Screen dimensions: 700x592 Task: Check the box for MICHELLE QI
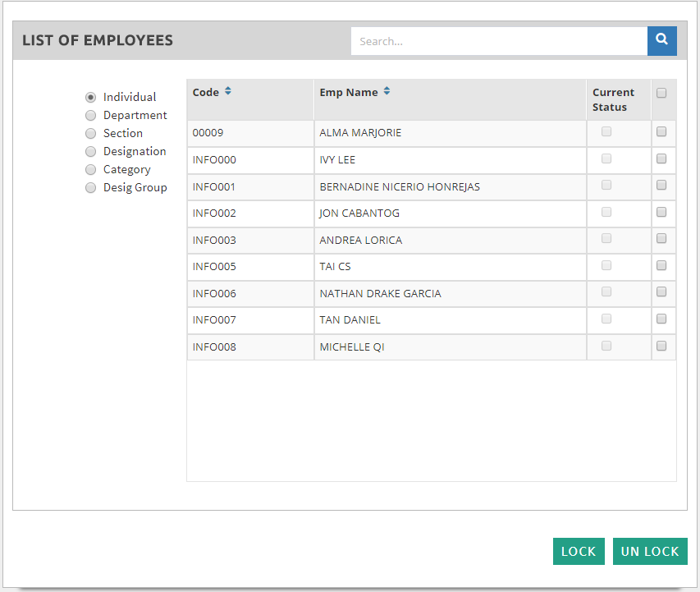point(661,346)
